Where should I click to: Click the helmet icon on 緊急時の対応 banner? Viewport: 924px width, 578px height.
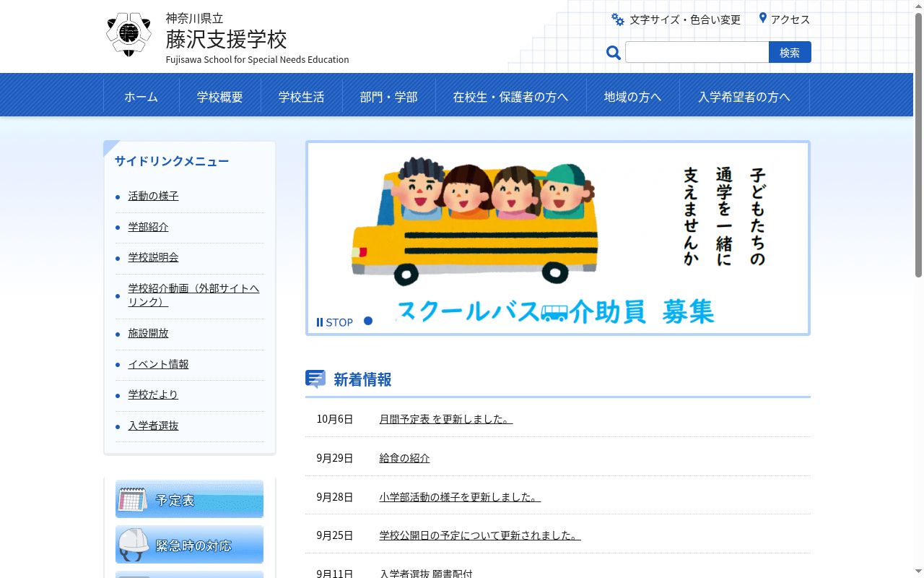(133, 545)
